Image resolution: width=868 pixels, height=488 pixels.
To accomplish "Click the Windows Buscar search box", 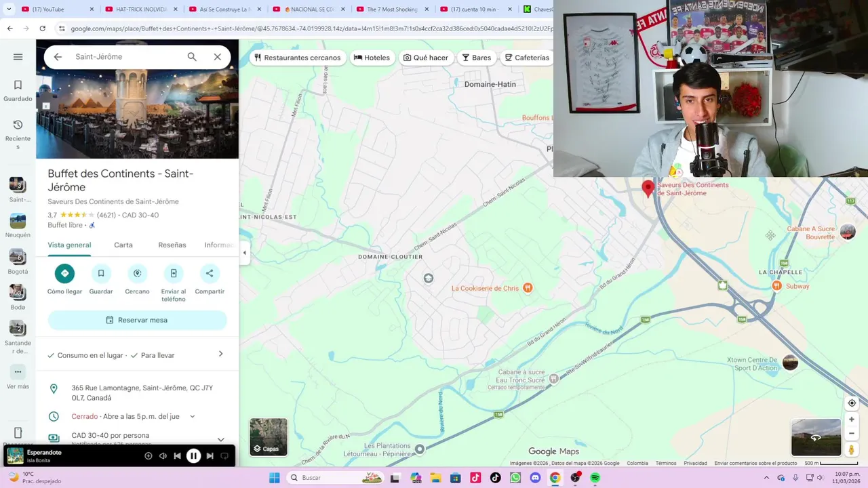I will tap(336, 478).
